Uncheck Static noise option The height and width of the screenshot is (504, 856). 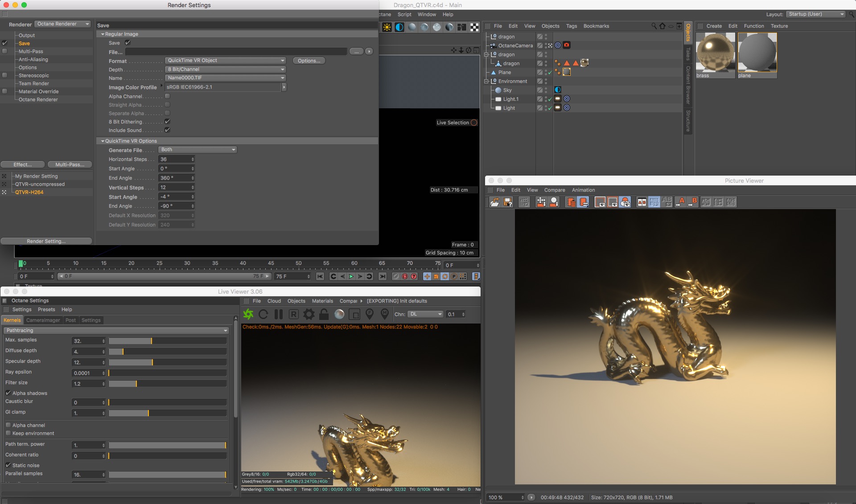click(8, 465)
